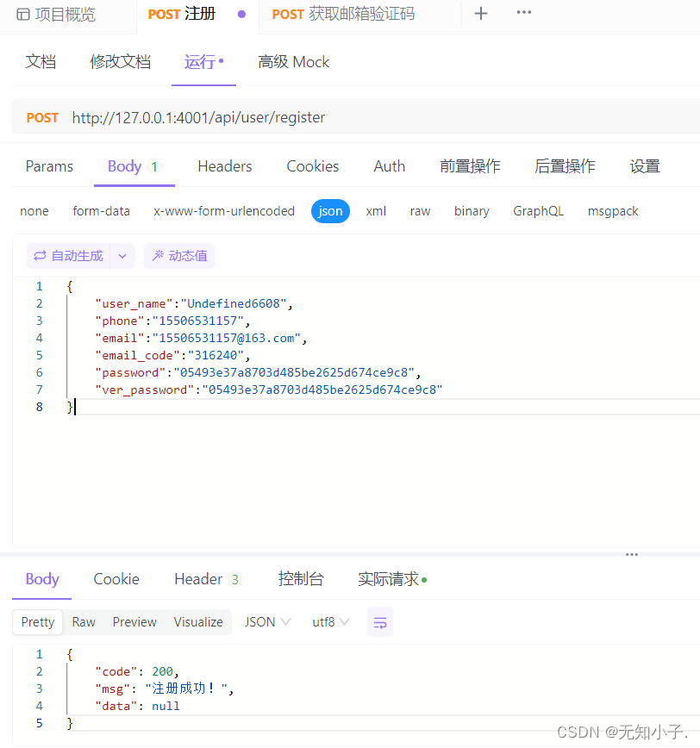Screen dimensions: 700x748
Task: Toggle the line wrap icon in response toolbar
Action: [x=380, y=621]
